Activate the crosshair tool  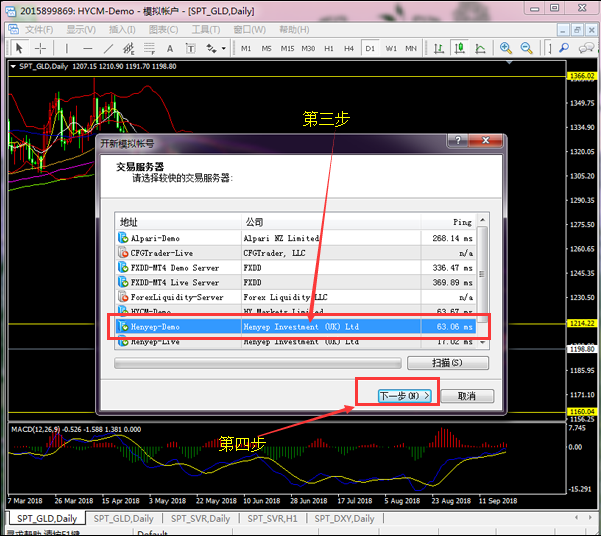(x=39, y=48)
